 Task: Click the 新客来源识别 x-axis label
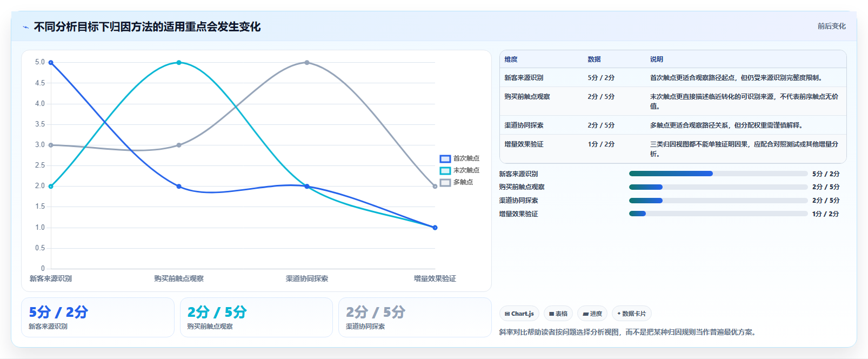[51, 278]
